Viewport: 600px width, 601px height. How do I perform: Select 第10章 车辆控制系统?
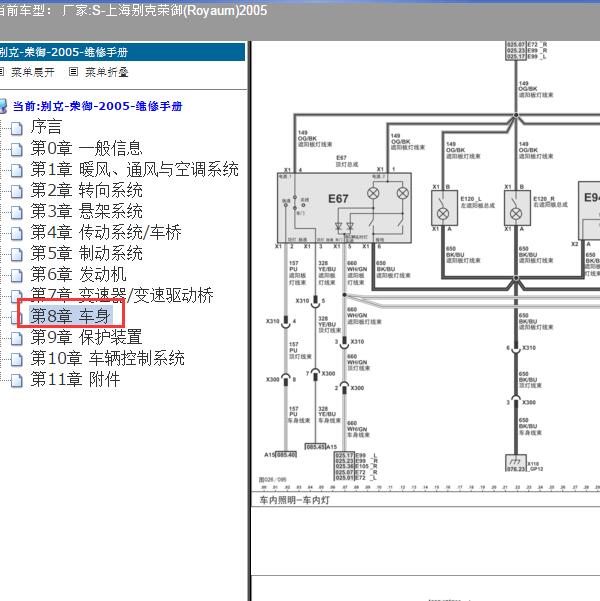click(107, 358)
